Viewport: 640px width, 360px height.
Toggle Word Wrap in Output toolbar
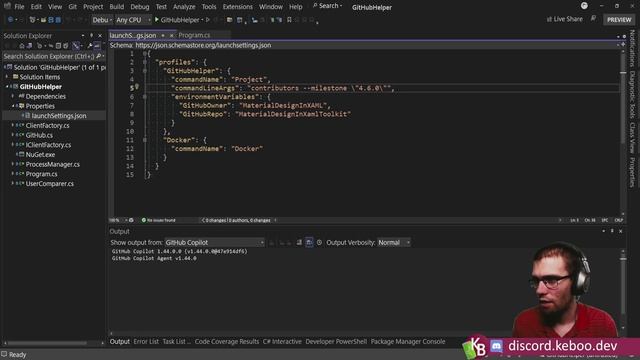point(309,242)
